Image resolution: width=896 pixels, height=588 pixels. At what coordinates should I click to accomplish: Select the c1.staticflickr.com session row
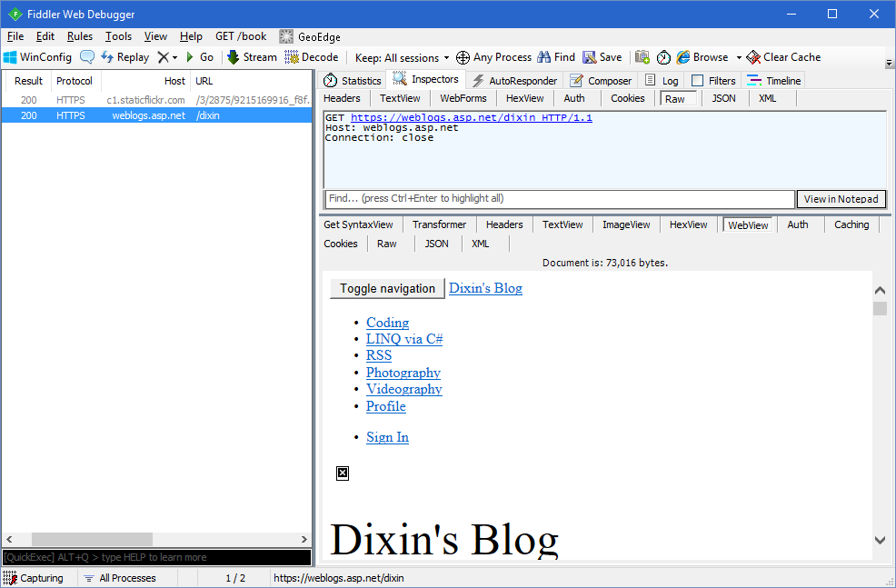click(x=156, y=100)
